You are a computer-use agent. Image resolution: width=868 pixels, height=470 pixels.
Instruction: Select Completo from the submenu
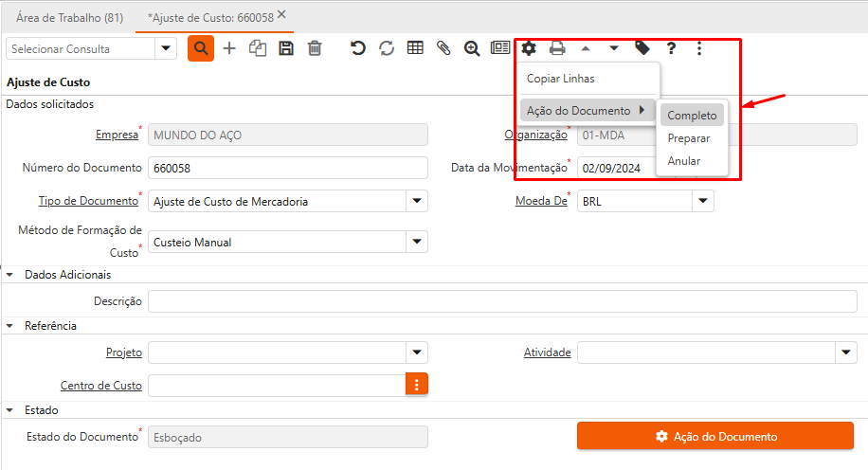pyautogui.click(x=692, y=116)
